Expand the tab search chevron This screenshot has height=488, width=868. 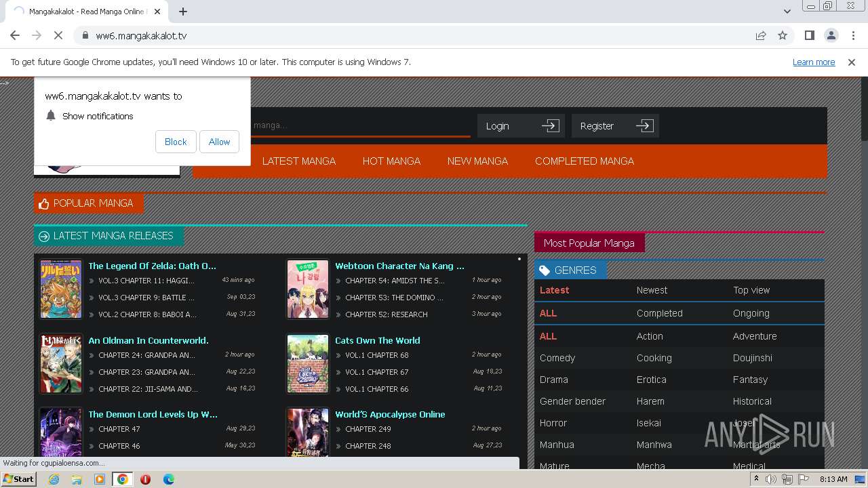(x=787, y=12)
